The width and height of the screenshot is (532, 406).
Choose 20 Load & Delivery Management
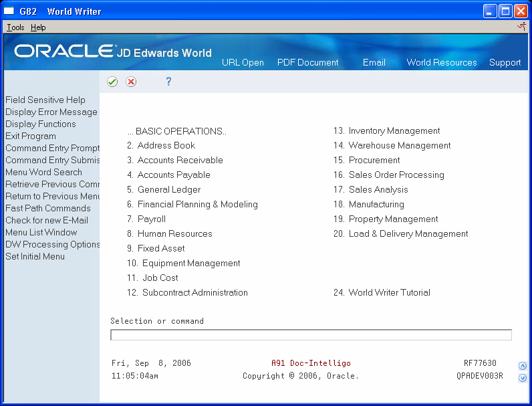pos(400,234)
